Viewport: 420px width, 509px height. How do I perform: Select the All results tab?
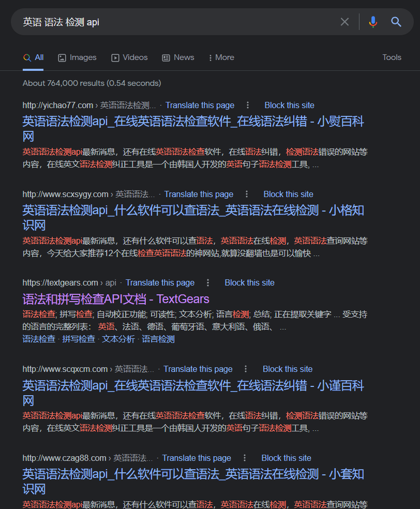click(33, 57)
